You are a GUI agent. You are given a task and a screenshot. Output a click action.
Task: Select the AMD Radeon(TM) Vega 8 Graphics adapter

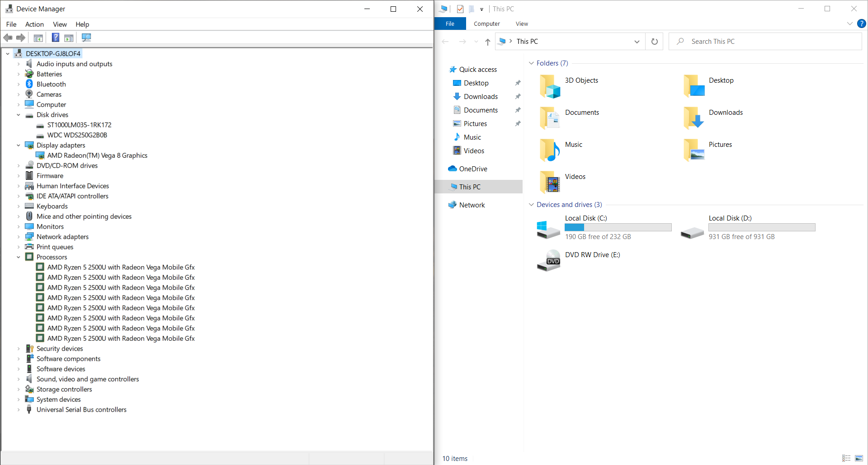coord(97,155)
